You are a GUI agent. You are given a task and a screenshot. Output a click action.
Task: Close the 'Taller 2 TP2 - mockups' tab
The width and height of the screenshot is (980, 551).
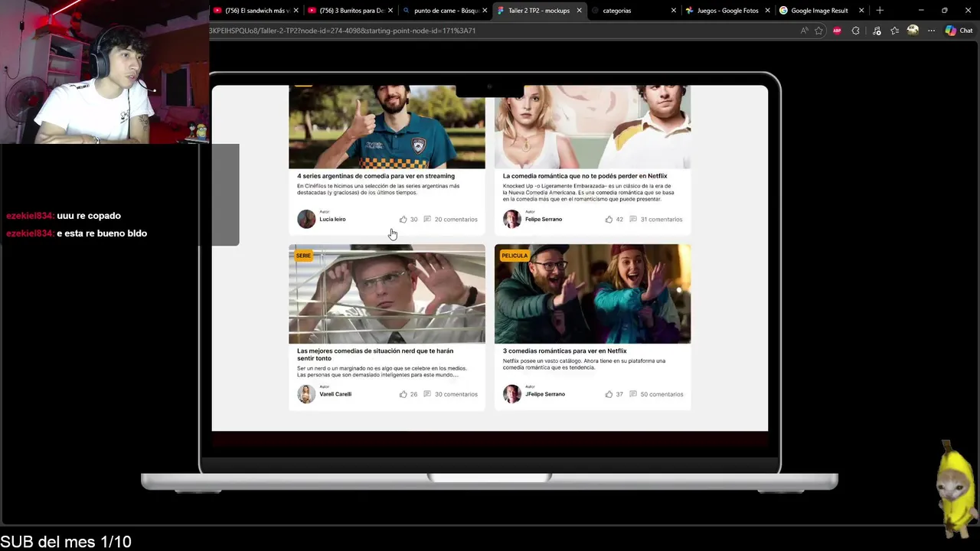pyautogui.click(x=579, y=11)
